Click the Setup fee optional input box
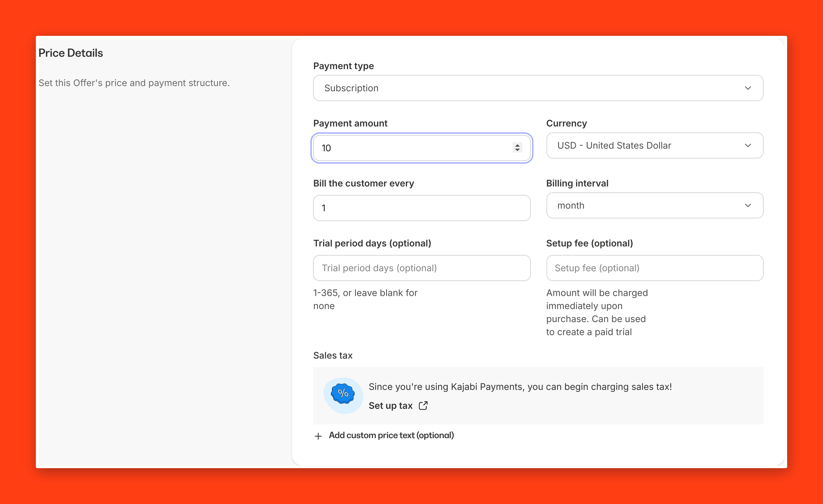823x504 pixels. point(655,268)
